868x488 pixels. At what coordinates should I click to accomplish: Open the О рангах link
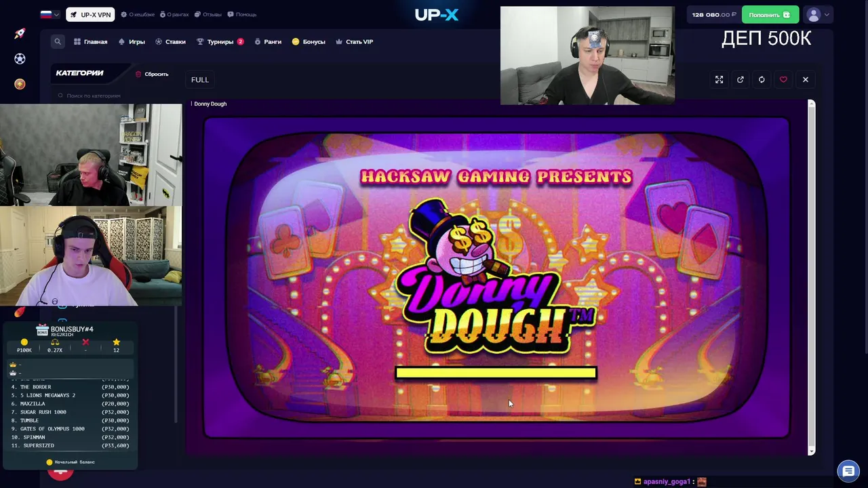coord(175,14)
